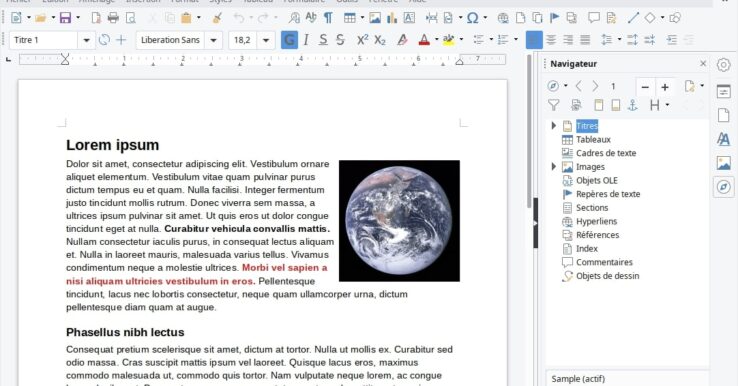
Task: Insert a hyperlink using the globe icon
Action: pyautogui.click(x=503, y=18)
